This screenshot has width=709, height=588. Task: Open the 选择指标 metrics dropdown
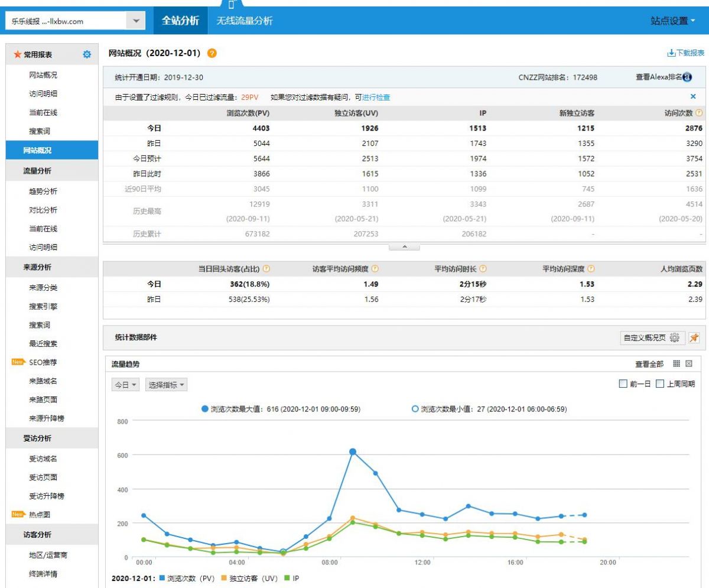click(167, 385)
